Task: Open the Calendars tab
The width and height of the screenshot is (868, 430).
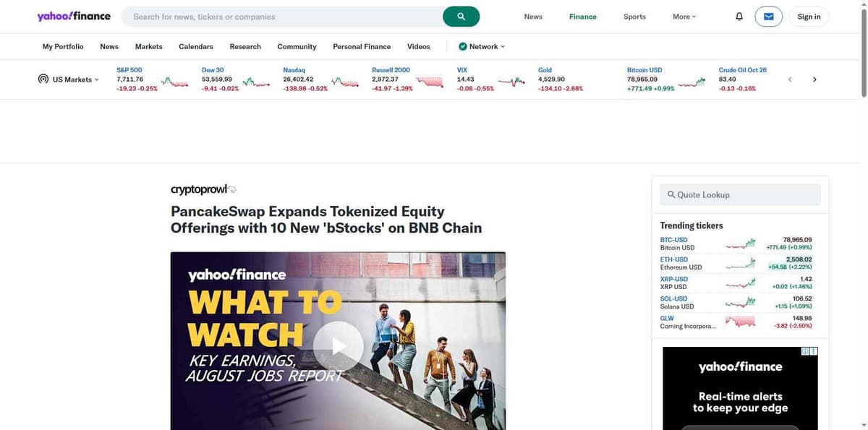Action: click(x=196, y=46)
